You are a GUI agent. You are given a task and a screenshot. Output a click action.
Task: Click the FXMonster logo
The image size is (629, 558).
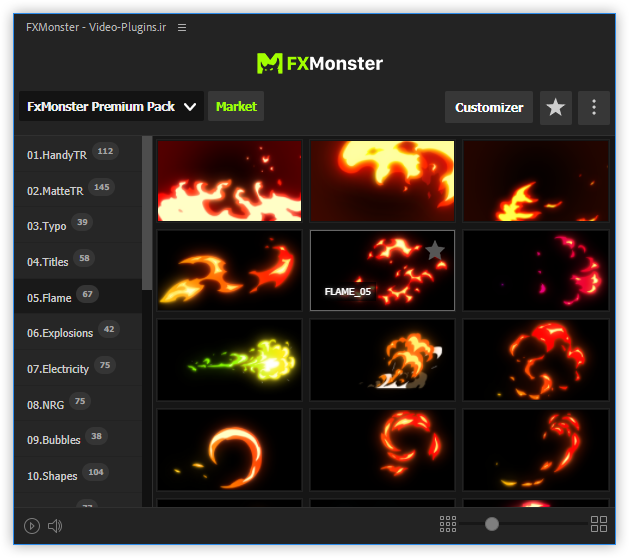pyautogui.click(x=320, y=63)
